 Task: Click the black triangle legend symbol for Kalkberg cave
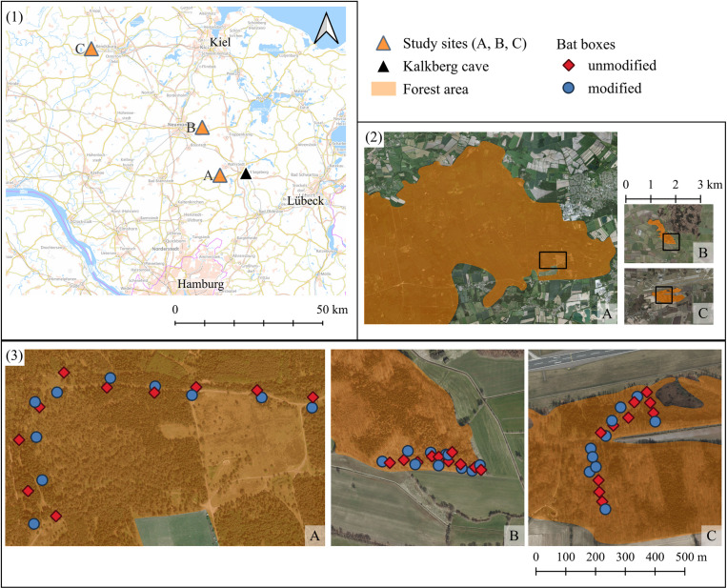coord(383,67)
